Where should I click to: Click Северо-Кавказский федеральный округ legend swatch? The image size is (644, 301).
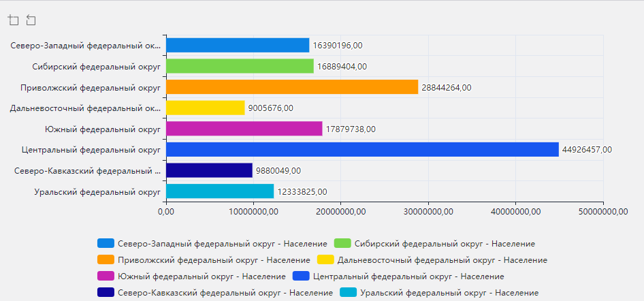click(106, 292)
